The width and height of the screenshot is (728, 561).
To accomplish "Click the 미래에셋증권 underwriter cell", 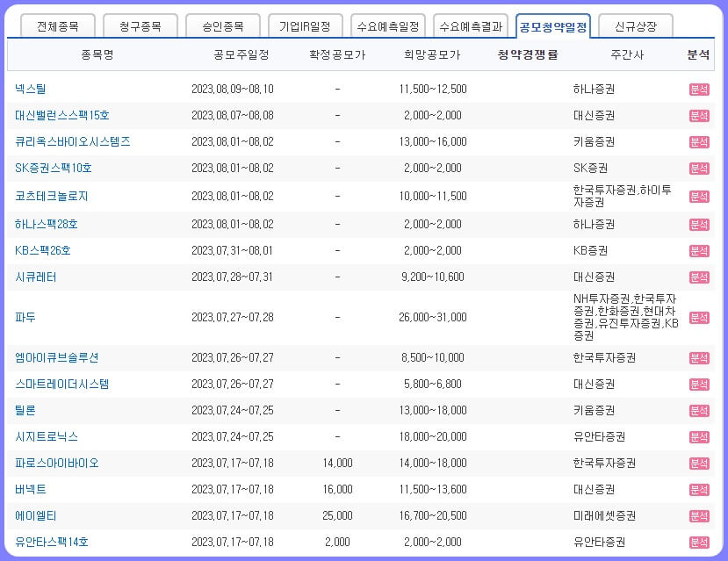I will [604, 516].
